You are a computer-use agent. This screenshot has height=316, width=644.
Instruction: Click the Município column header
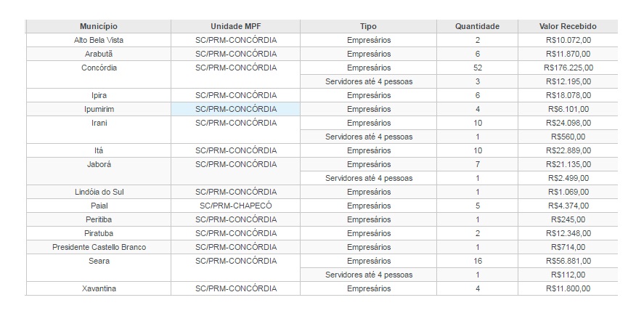tap(99, 26)
